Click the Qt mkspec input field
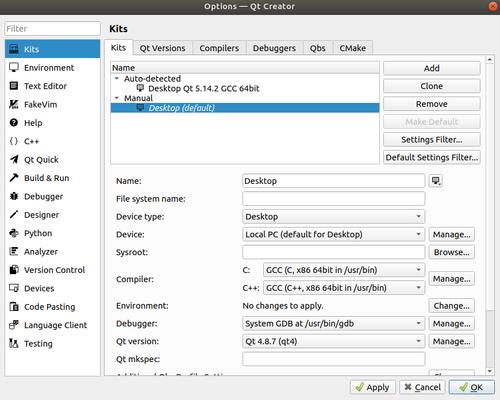 [x=333, y=359]
